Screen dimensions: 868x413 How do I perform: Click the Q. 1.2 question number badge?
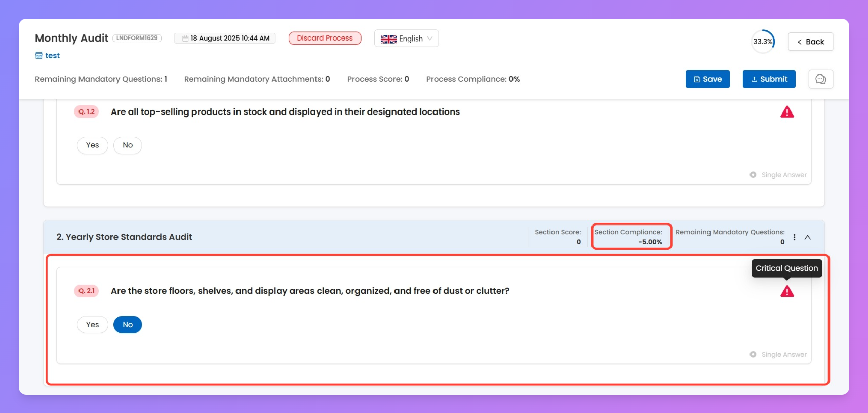[87, 111]
